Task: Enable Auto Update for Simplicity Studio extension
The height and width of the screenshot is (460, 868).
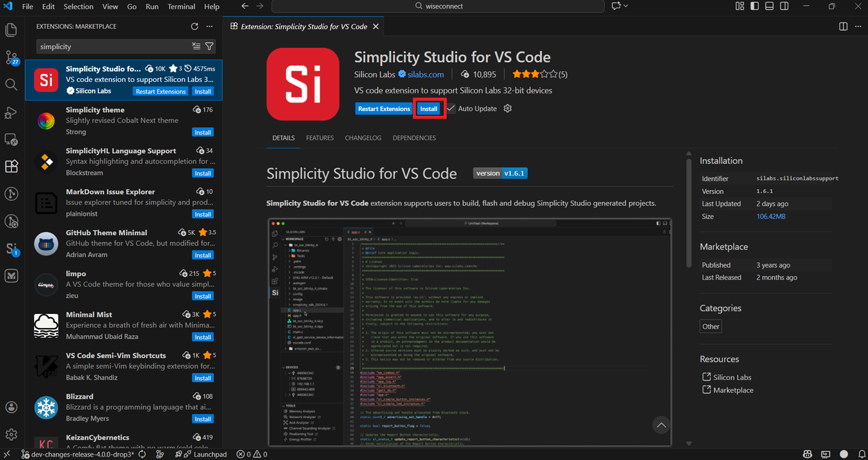Action: tap(450, 109)
